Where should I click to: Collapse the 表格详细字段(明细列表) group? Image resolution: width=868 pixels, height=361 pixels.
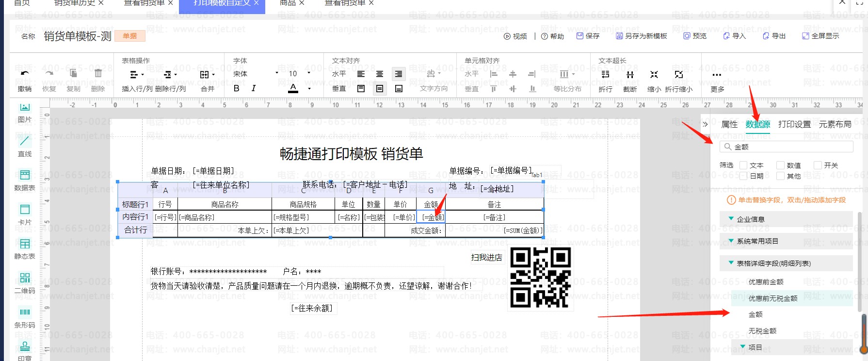[x=731, y=263]
